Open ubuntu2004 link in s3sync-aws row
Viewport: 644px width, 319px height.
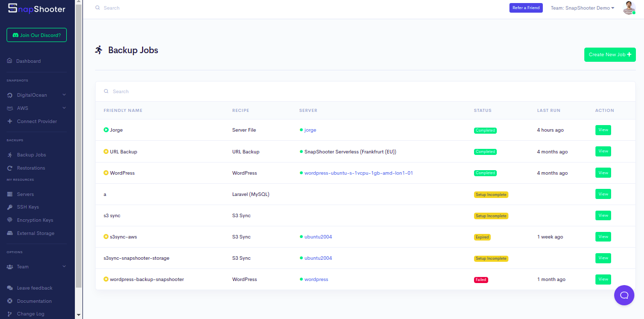point(318,237)
